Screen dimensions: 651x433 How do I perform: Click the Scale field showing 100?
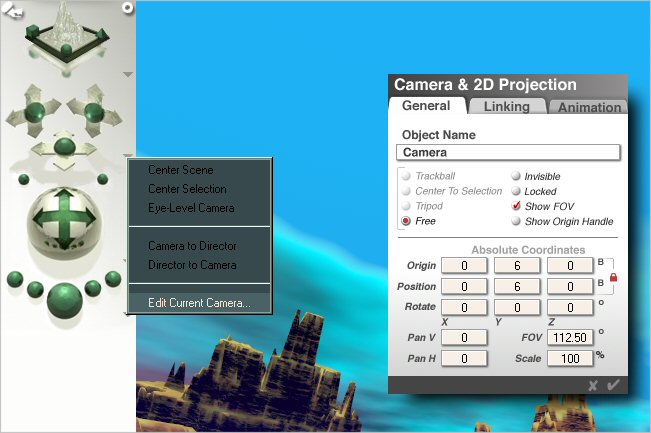[x=570, y=358]
